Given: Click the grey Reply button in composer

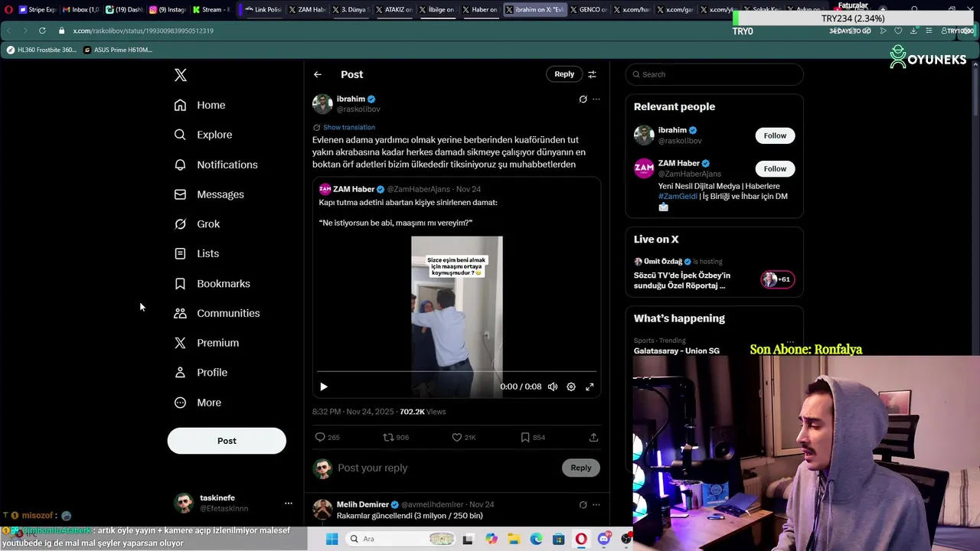Looking at the screenshot, I should pyautogui.click(x=581, y=468).
